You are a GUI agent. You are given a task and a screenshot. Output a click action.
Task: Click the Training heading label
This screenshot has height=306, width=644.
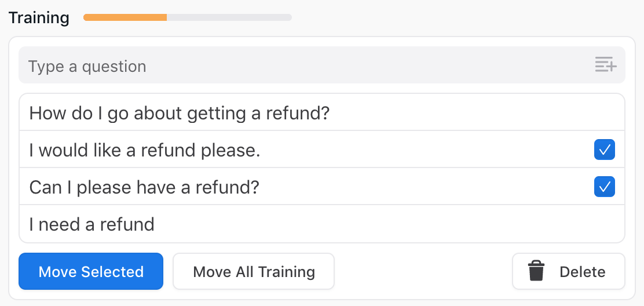pos(39,17)
